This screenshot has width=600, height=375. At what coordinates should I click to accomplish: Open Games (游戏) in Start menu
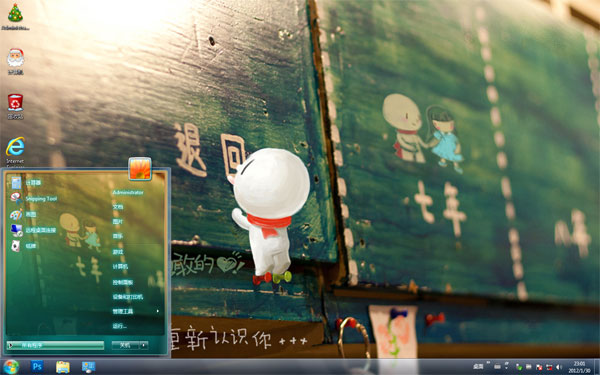(118, 252)
